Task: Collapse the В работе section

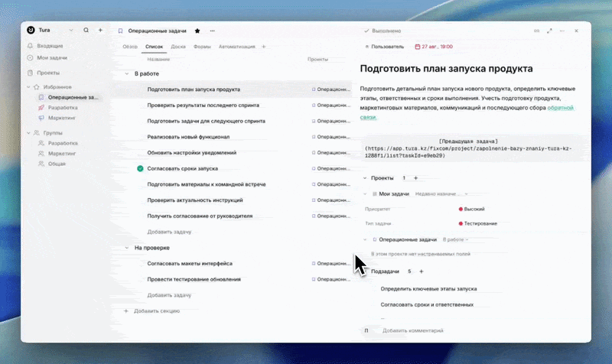Action: point(126,73)
